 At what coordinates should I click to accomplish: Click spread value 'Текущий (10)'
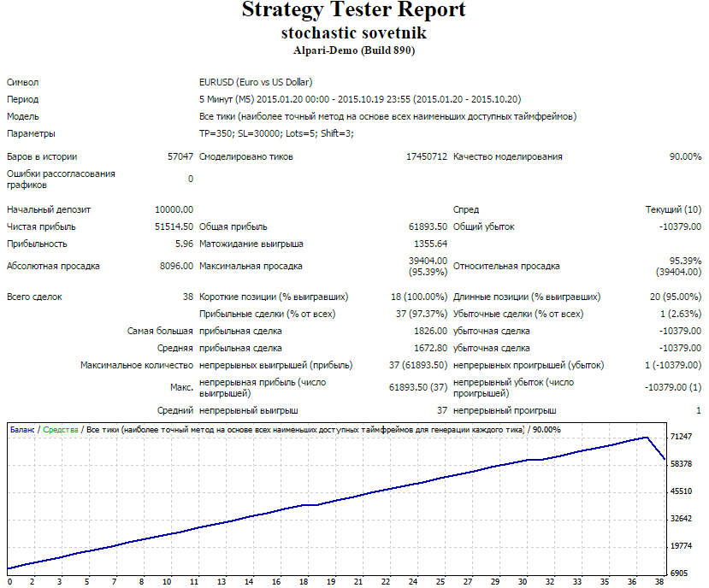pos(673,209)
